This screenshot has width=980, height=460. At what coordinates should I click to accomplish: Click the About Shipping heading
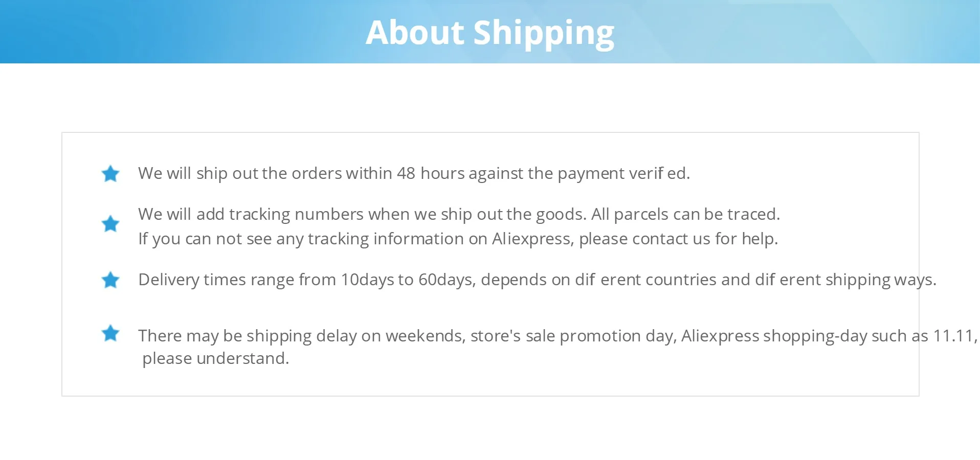tap(490, 33)
